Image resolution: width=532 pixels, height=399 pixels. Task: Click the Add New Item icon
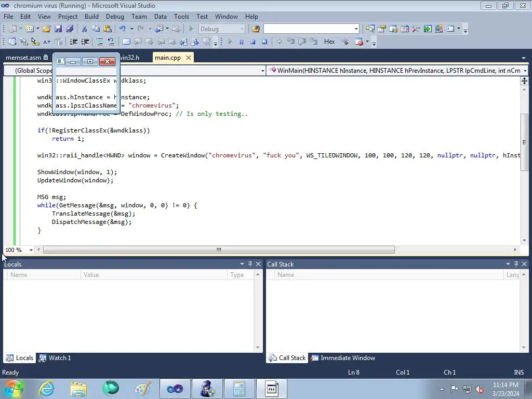pyautogui.click(x=29, y=29)
